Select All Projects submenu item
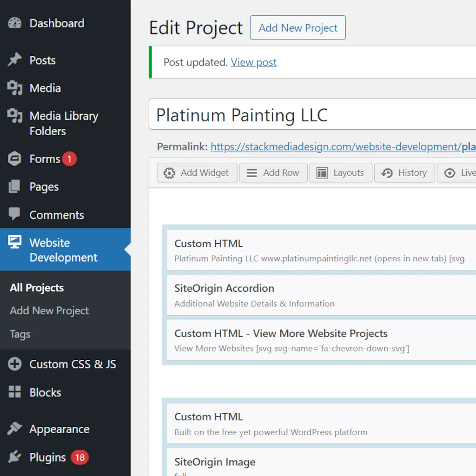Image resolution: width=476 pixels, height=476 pixels. (x=37, y=287)
